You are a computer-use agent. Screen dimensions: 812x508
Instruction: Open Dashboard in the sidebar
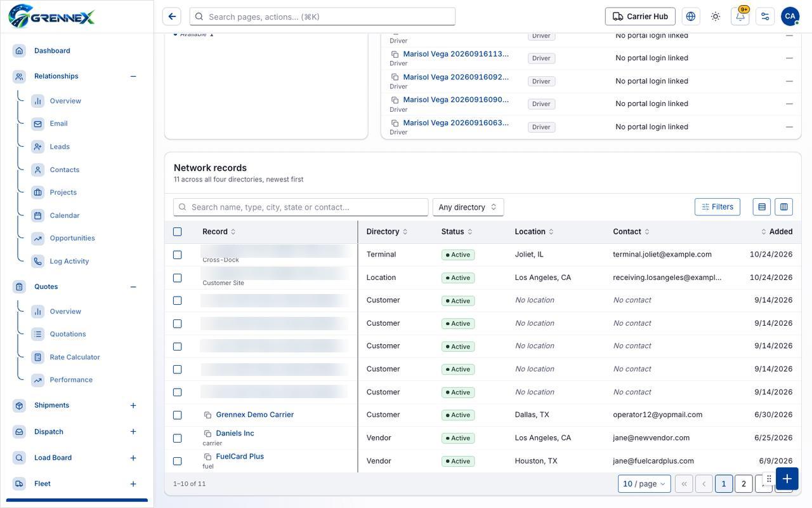pos(52,51)
